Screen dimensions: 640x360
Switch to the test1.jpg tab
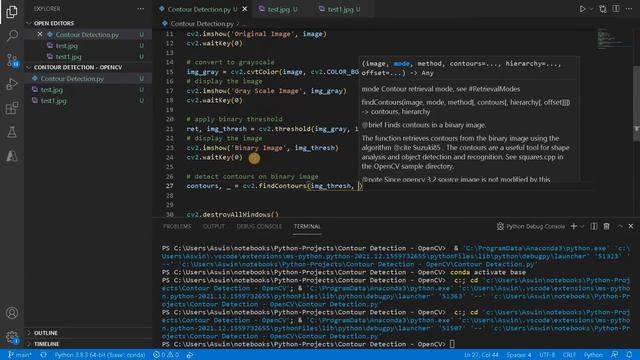pyautogui.click(x=342, y=9)
